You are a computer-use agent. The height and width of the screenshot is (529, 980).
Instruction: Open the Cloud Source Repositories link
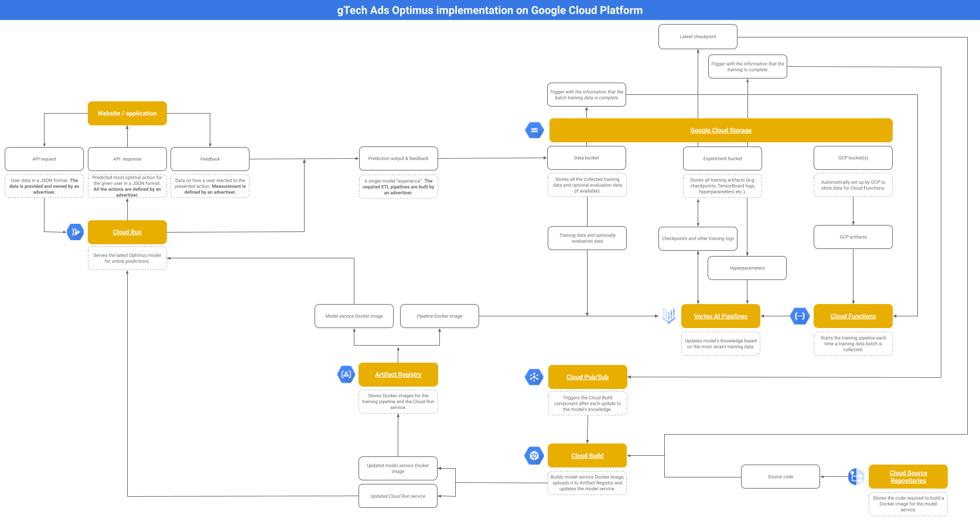tap(908, 477)
